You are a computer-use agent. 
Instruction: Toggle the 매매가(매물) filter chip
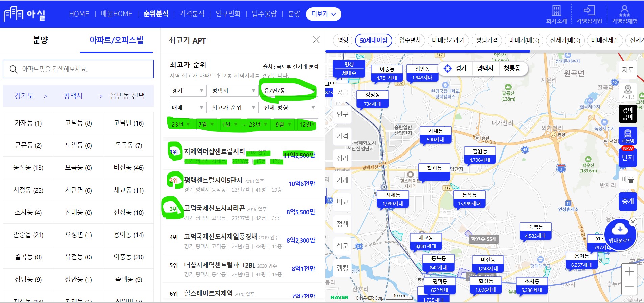pos(524,40)
